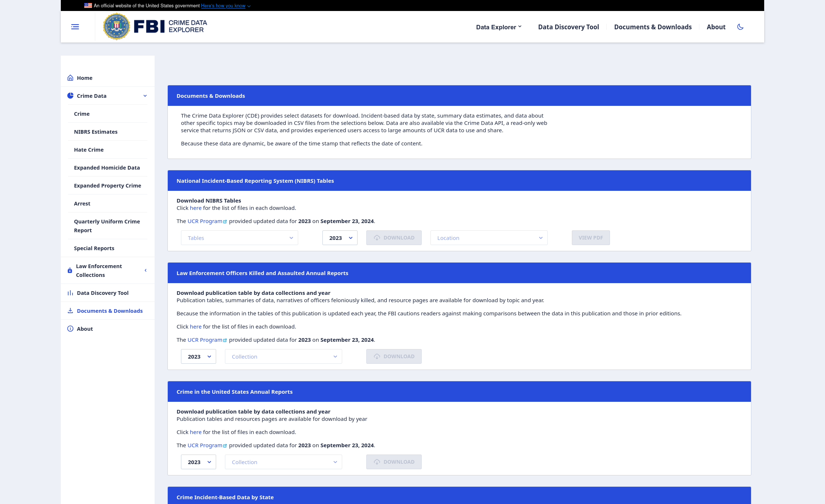The image size is (825, 504).
Task: Click the FBI seal logo
Action: click(116, 26)
